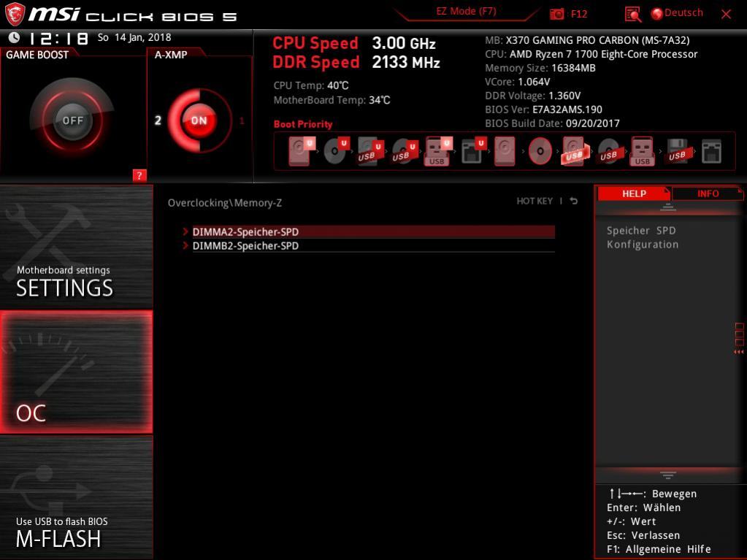Click the HOT KEY button
This screenshot has width=747, height=560.
pos(535,201)
